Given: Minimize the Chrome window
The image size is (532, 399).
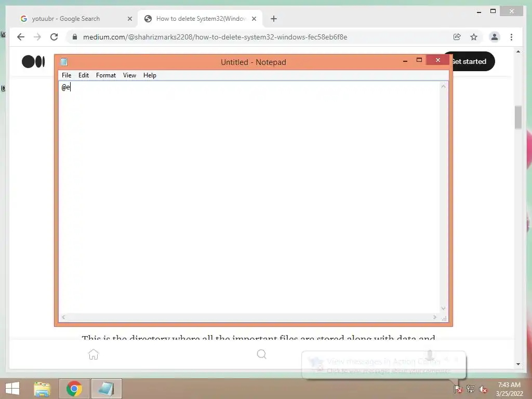Looking at the screenshot, I should 478,11.
